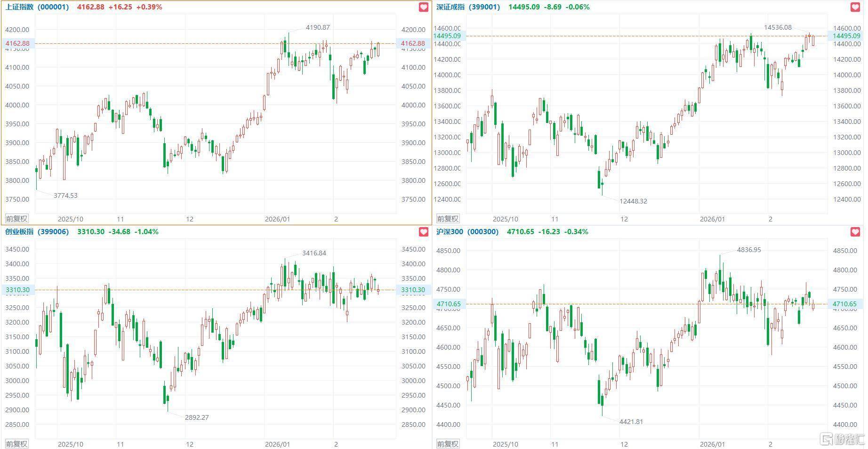
Task: Click the heart icon on the 深证成指 chart
Action: click(x=855, y=8)
